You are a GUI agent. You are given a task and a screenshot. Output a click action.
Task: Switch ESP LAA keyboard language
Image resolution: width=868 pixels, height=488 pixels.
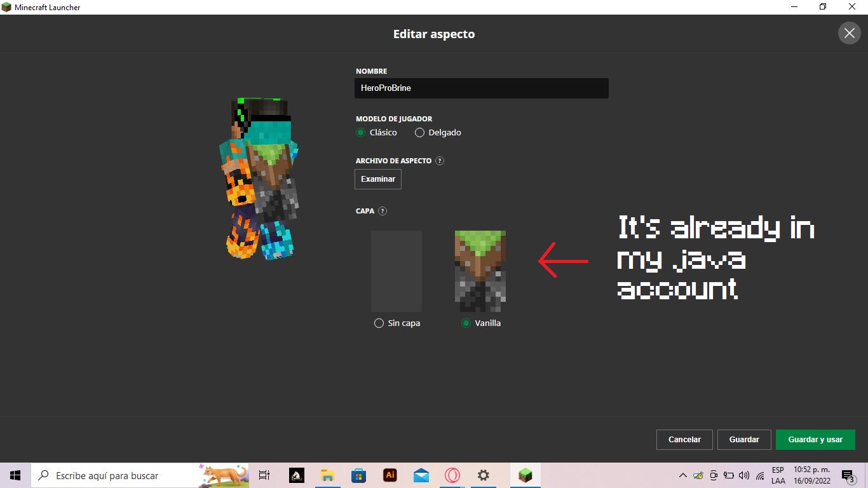[778, 475]
